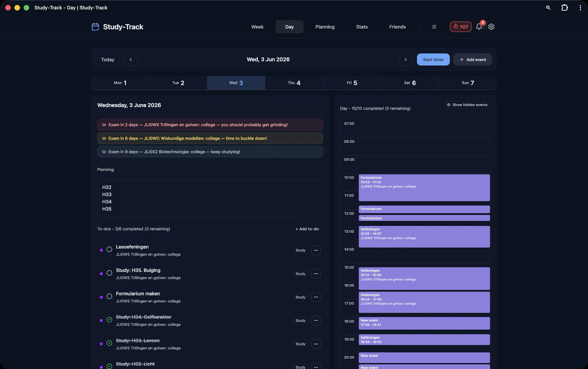Select Mon 1 in day strip
The width and height of the screenshot is (588, 369).
click(120, 83)
